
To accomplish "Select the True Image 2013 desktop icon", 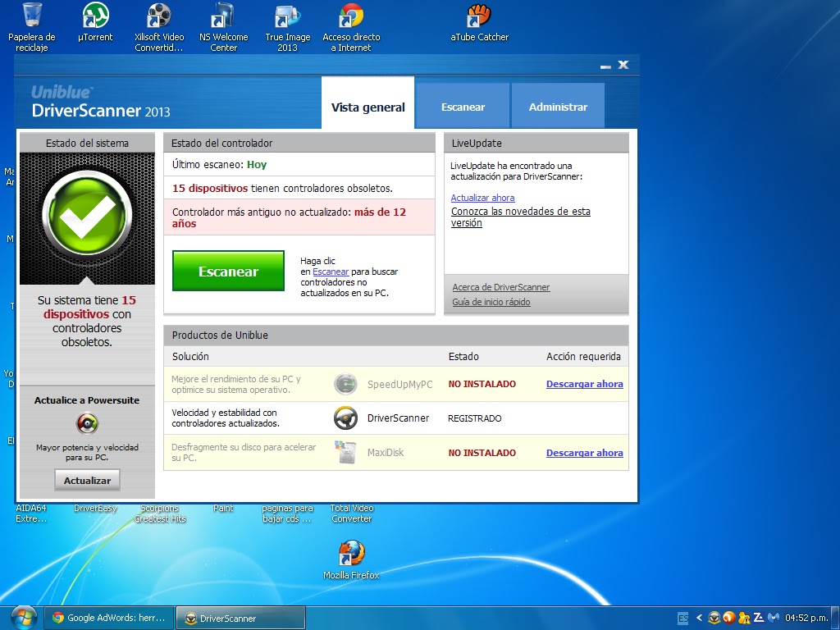I will [288, 27].
